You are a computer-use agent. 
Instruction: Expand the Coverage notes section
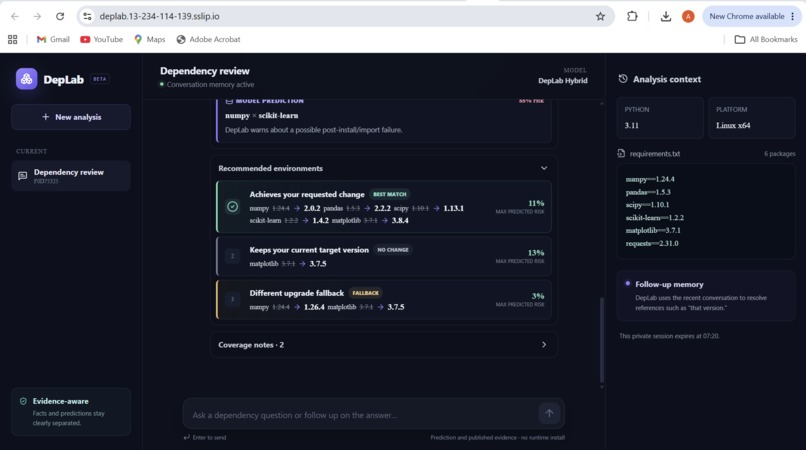[x=544, y=345]
